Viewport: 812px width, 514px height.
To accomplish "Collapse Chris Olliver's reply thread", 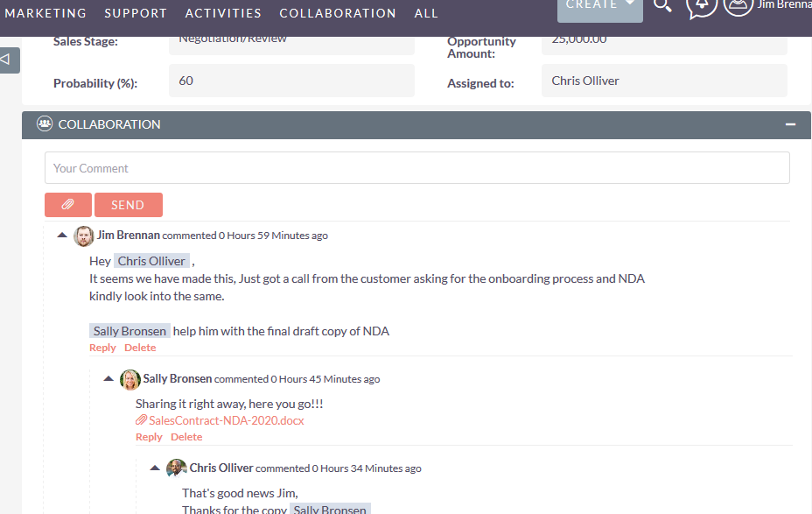I will coord(155,468).
